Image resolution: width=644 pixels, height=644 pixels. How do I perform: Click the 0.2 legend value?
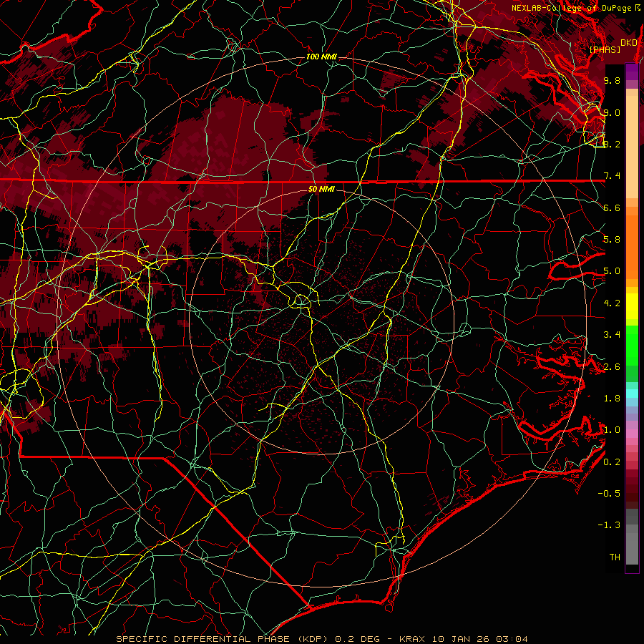pos(612,462)
